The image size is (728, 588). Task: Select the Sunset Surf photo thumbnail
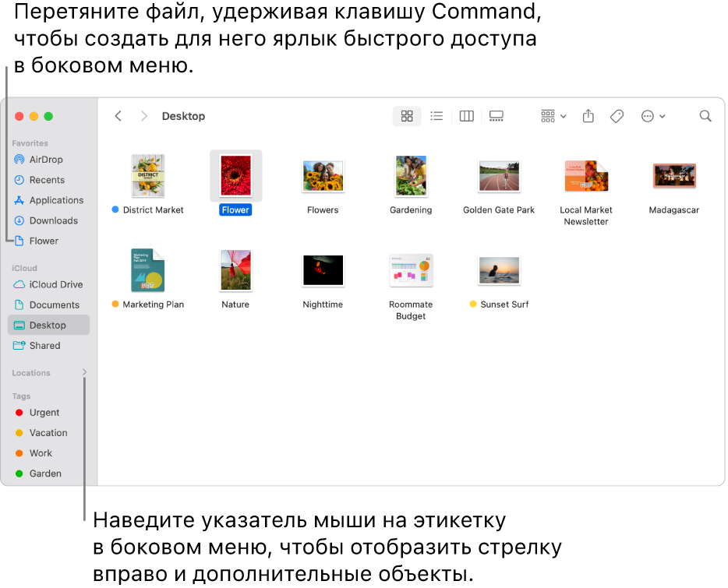point(499,270)
